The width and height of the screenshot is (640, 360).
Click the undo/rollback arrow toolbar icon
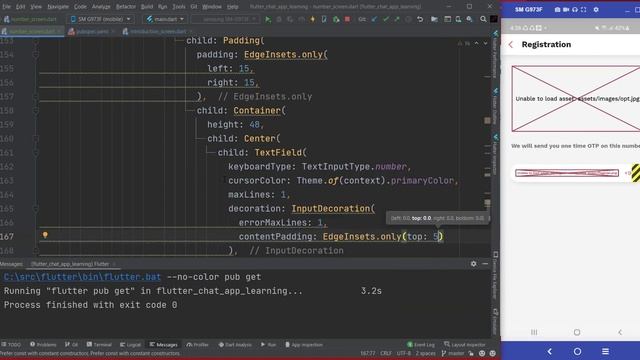pos(420,19)
